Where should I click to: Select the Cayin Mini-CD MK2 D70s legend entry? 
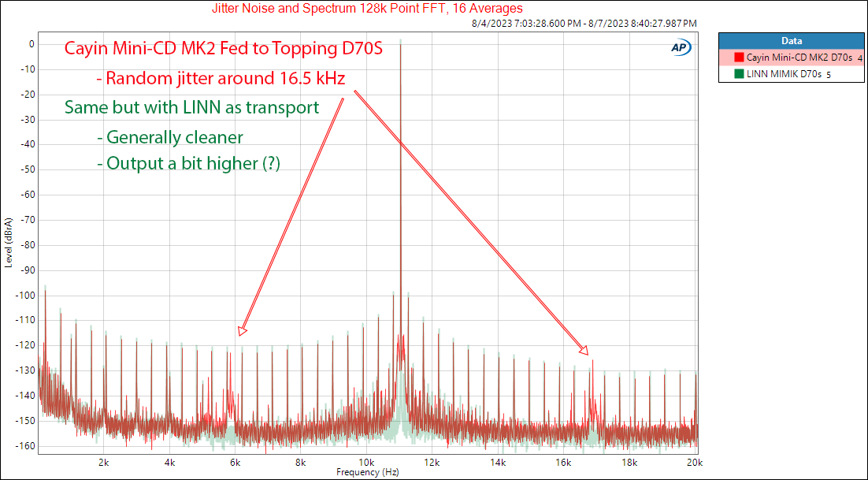pos(791,58)
